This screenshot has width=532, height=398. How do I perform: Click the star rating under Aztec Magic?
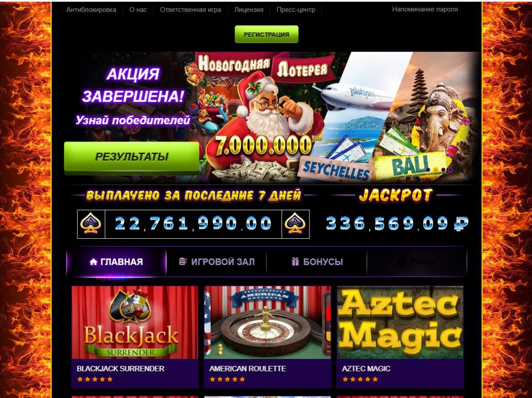tap(360, 379)
